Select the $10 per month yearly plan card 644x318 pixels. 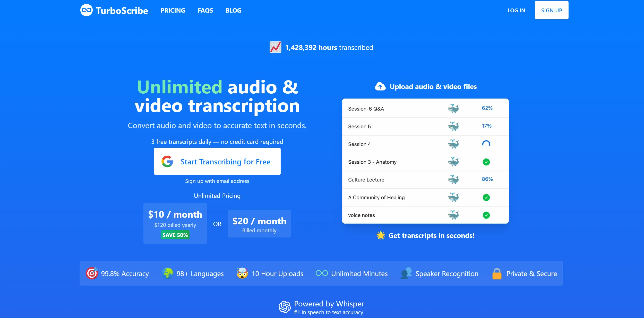[x=175, y=223]
